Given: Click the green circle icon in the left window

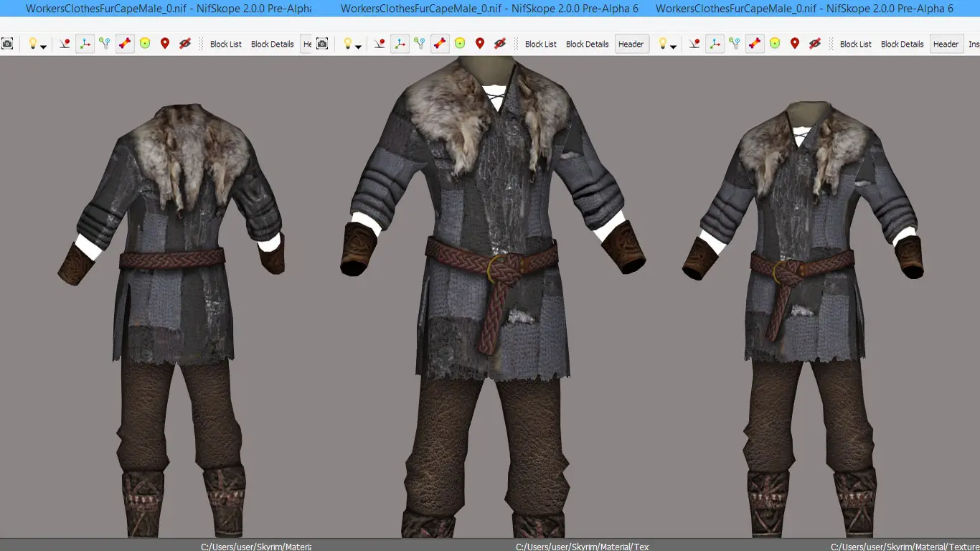Looking at the screenshot, I should click(x=145, y=44).
